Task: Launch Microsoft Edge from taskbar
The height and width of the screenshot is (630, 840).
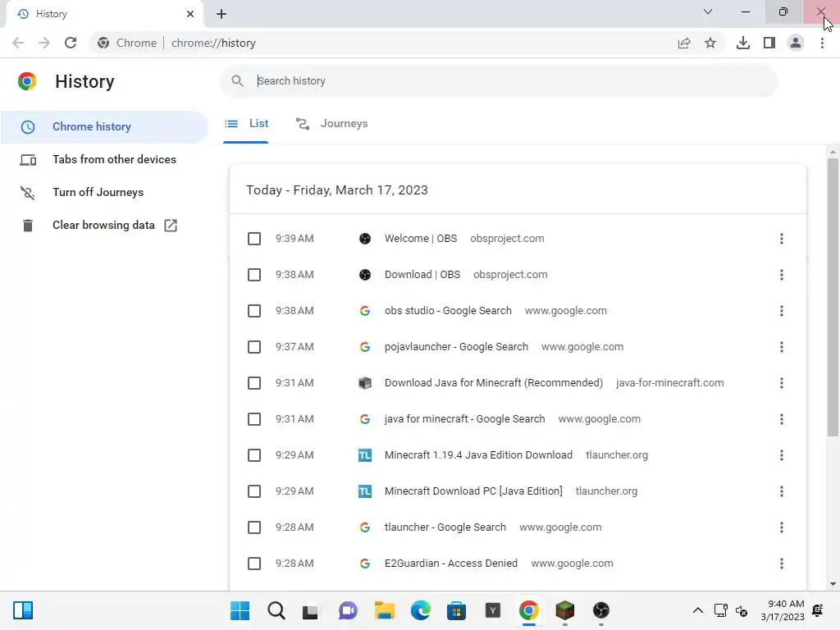Action: [x=421, y=610]
